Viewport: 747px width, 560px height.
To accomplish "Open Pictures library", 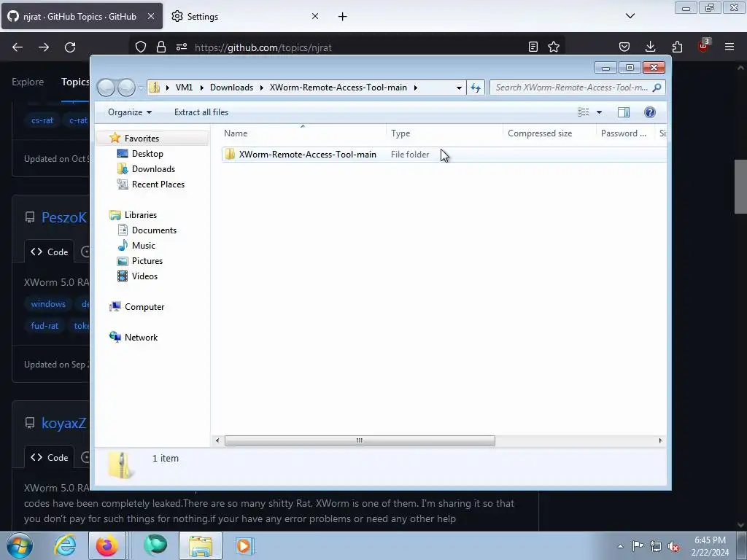I will point(147,261).
